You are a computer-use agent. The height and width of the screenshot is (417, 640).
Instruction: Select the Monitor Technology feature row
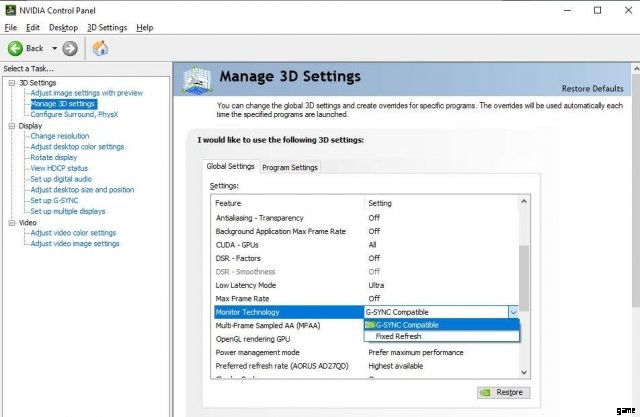289,312
